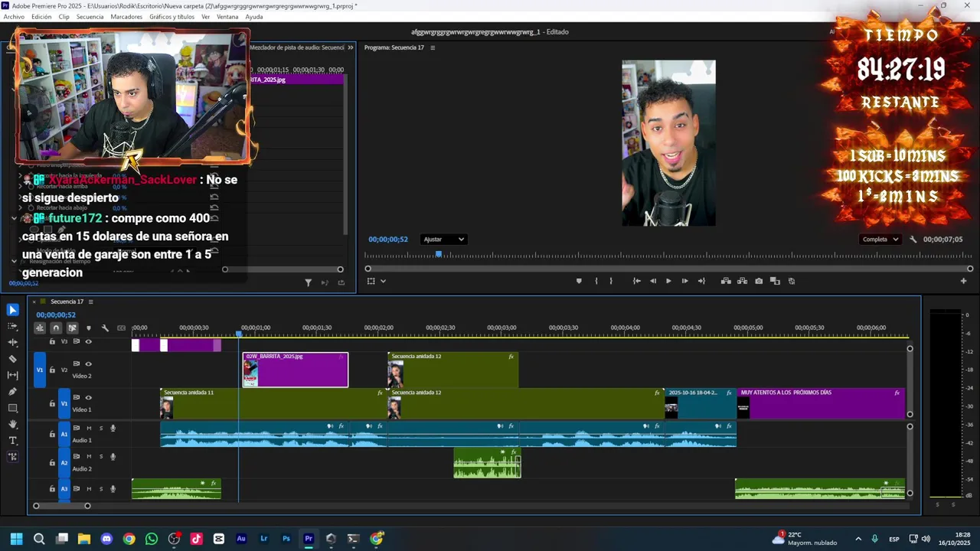
Task: Click Mark In in Program monitor
Action: click(x=596, y=281)
